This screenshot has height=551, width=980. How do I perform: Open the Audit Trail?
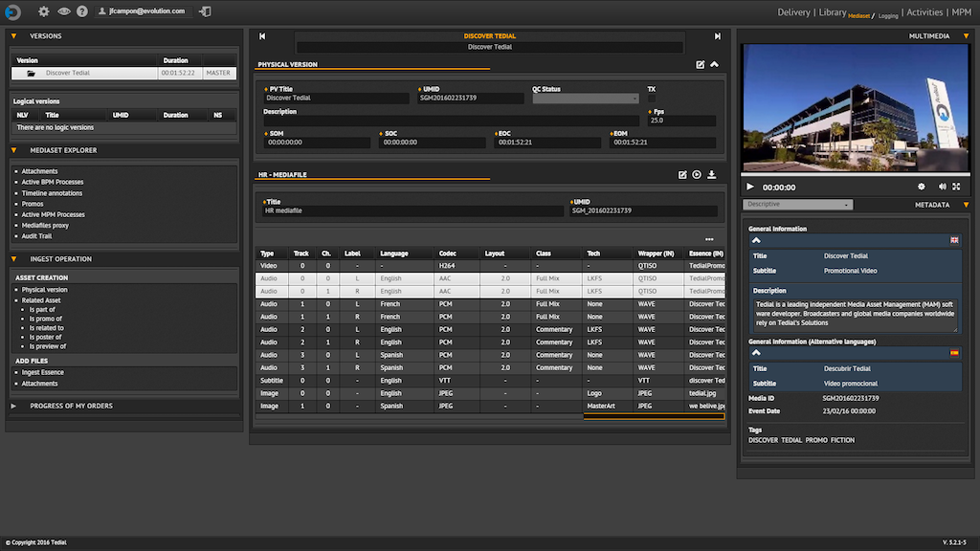[x=37, y=236]
